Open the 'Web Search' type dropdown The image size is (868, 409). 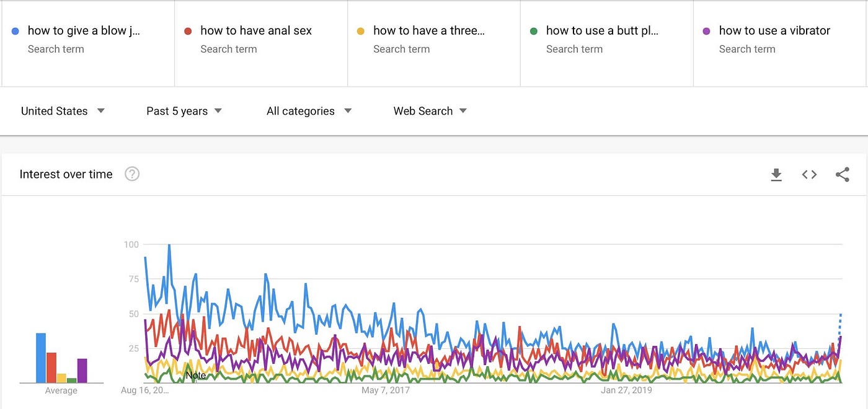429,111
